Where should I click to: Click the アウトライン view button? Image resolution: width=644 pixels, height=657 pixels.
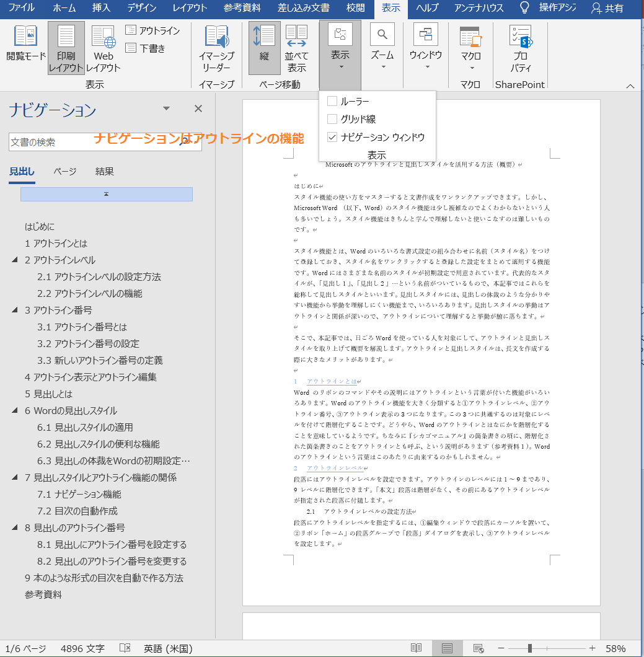point(152,30)
